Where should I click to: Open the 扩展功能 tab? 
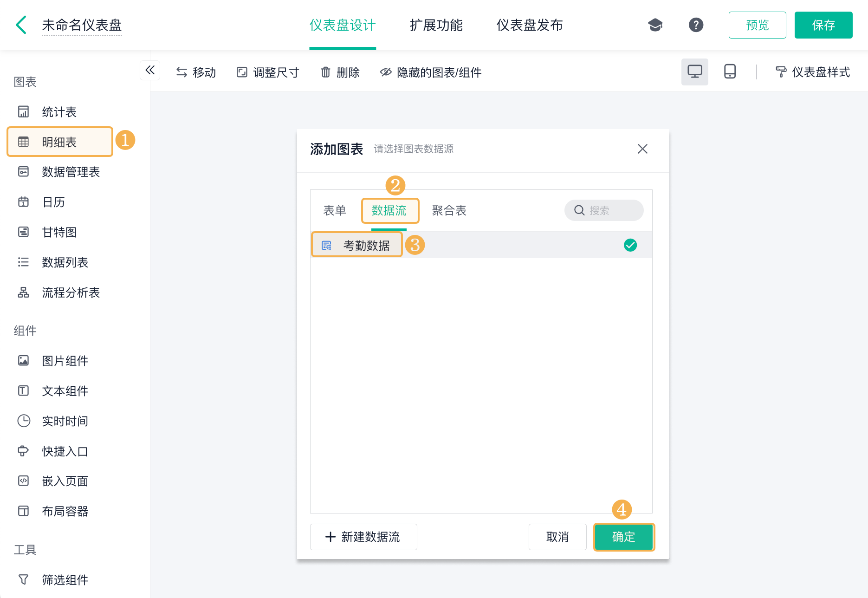click(x=436, y=25)
